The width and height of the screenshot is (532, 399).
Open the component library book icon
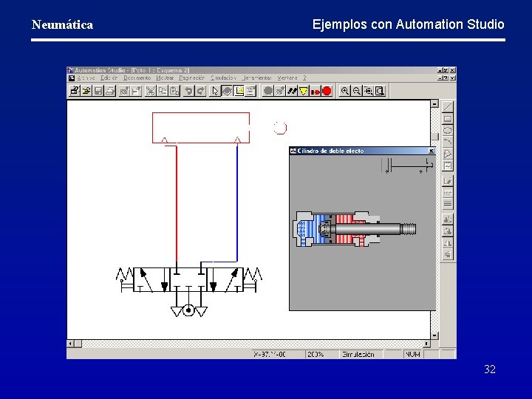click(x=227, y=91)
